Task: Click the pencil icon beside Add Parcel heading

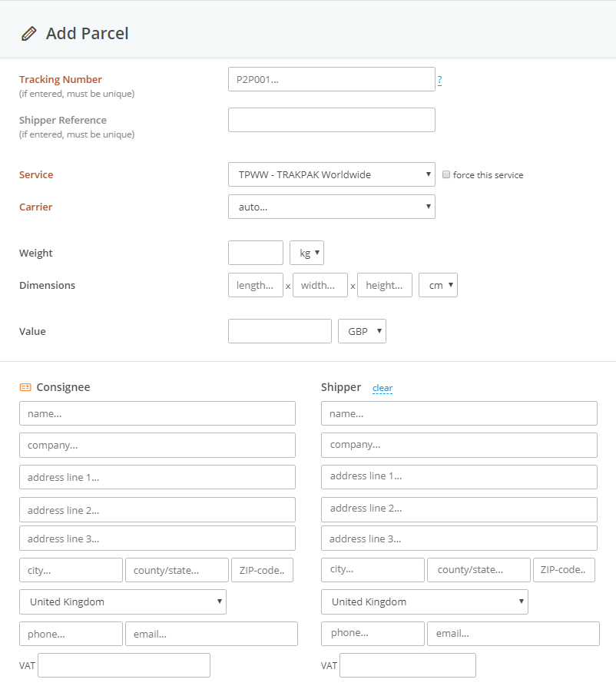Action: coord(29,33)
